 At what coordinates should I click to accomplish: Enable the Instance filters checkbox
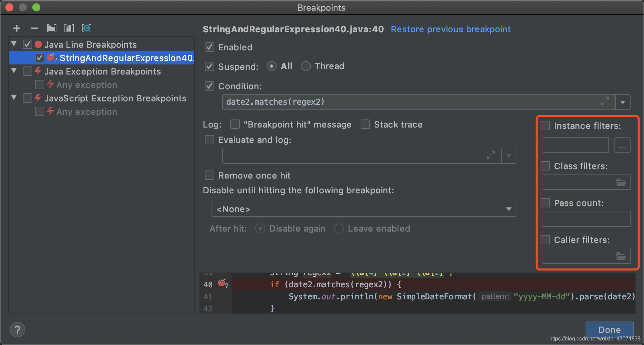click(545, 126)
